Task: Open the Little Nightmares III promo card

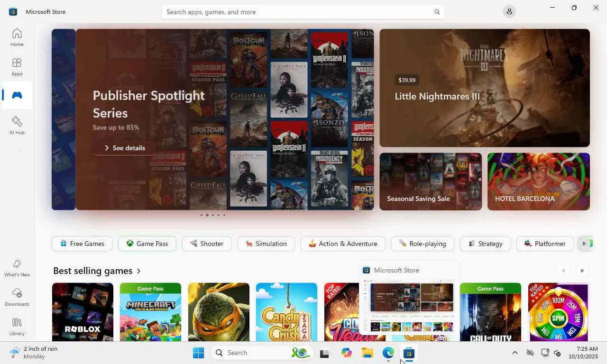Action: (485, 88)
